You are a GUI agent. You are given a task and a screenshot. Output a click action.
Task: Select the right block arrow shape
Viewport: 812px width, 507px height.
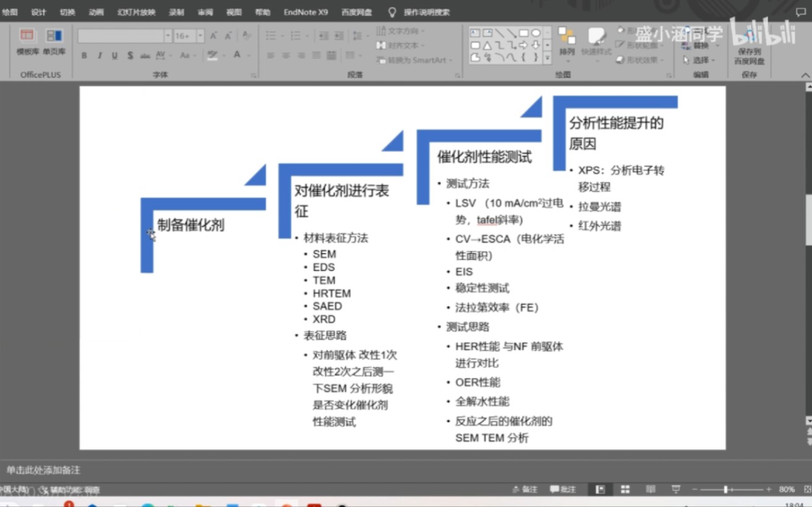tap(524, 45)
